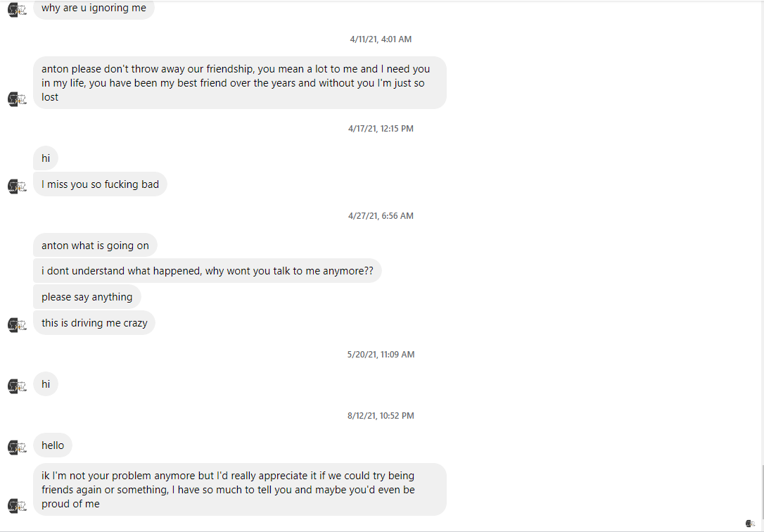This screenshot has width=764, height=532.
Task: Click the 'why wont you talk to me anymore??' bubble
Action: point(207,271)
